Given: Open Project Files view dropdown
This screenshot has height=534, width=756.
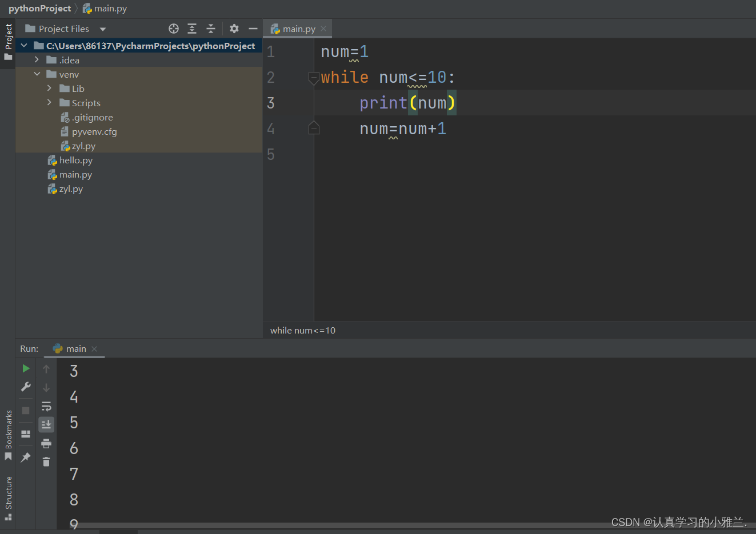Looking at the screenshot, I should [x=103, y=29].
